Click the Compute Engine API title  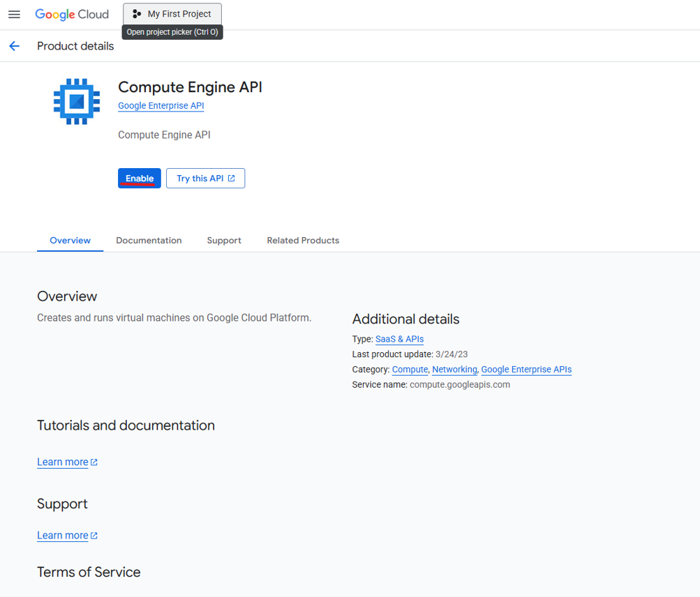pos(190,87)
